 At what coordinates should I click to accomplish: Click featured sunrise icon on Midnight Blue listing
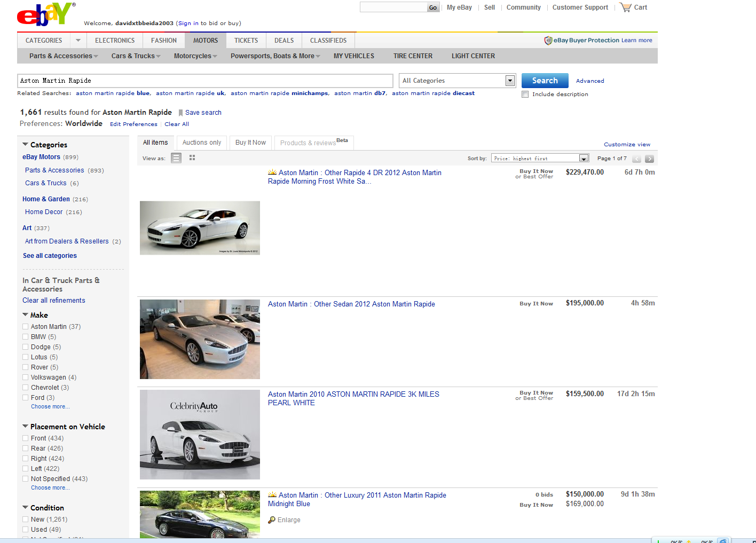pyautogui.click(x=272, y=494)
